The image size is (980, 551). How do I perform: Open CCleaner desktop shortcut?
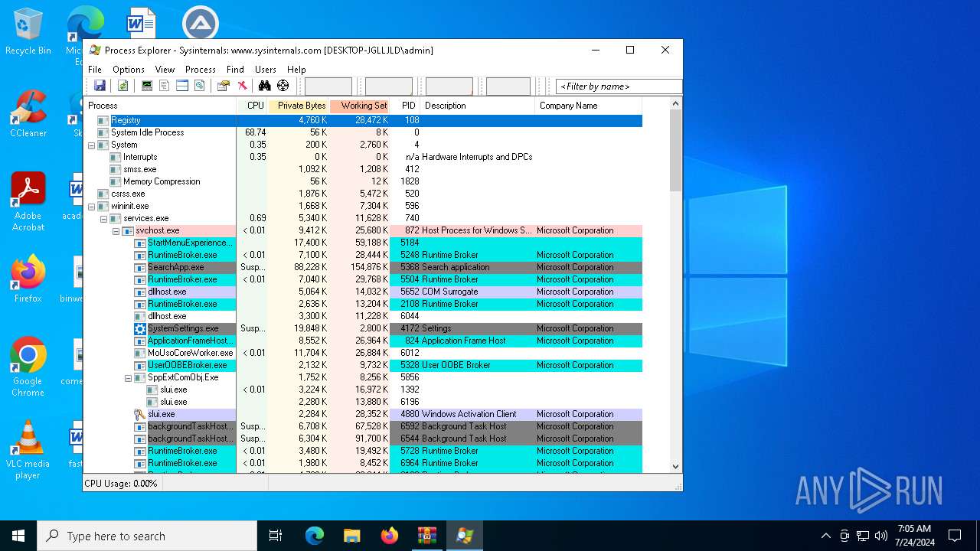click(28, 114)
